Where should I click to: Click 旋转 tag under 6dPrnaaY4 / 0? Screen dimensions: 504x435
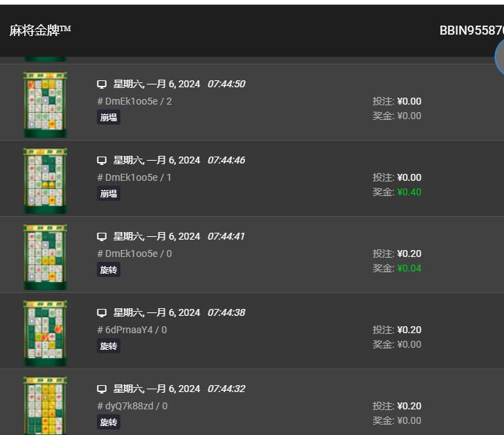click(x=109, y=346)
